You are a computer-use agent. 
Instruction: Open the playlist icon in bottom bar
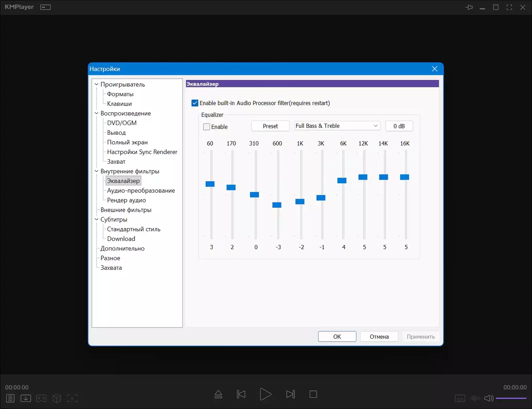(10, 398)
